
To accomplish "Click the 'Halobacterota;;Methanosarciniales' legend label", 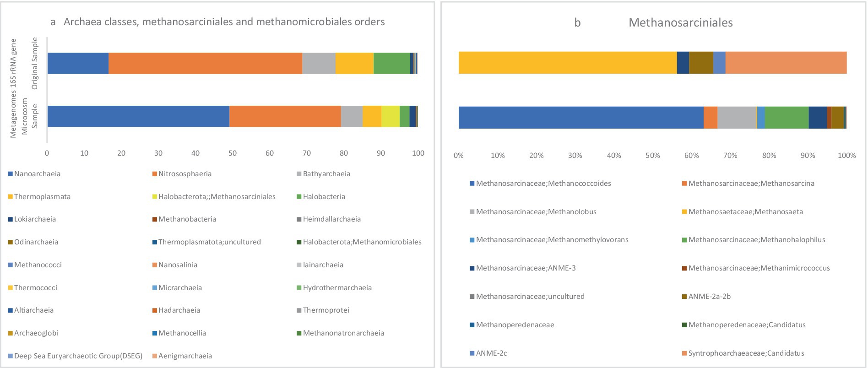I will click(217, 197).
